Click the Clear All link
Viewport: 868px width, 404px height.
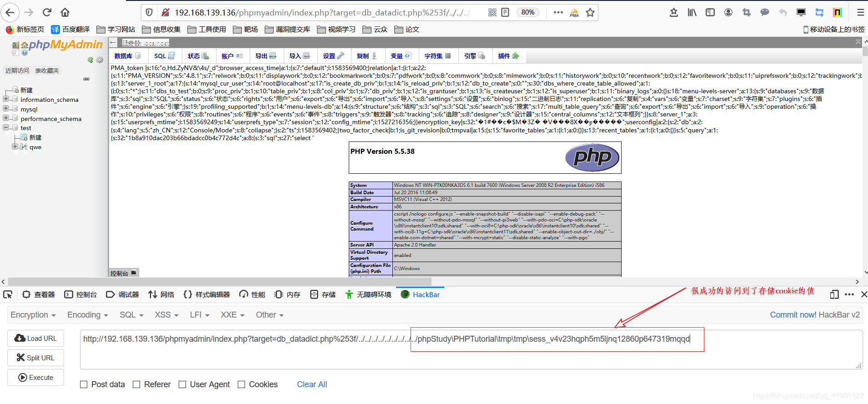[312, 384]
